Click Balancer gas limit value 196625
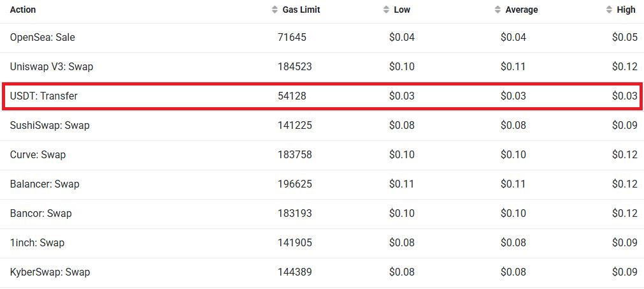 [x=294, y=184]
